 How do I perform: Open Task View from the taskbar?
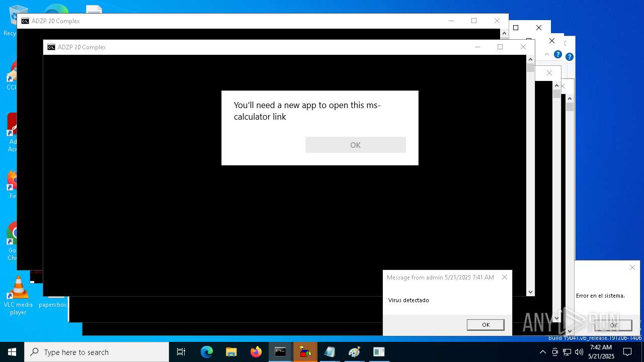point(181,352)
